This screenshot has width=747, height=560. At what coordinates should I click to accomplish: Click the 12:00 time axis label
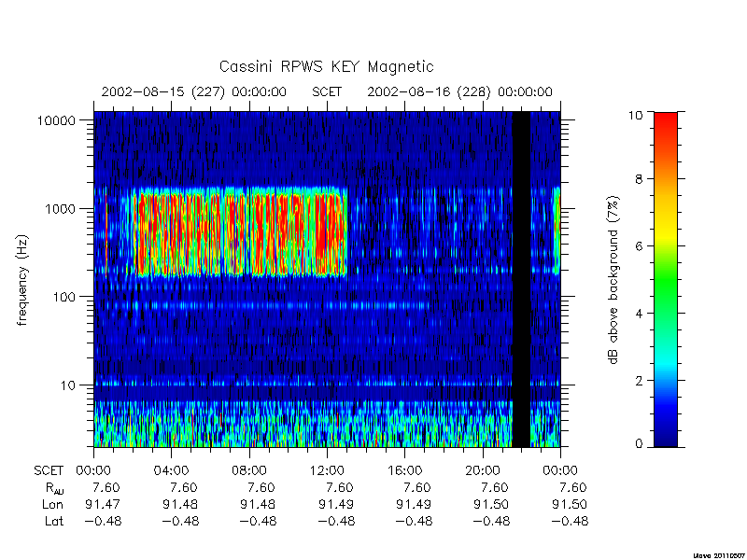(328, 471)
